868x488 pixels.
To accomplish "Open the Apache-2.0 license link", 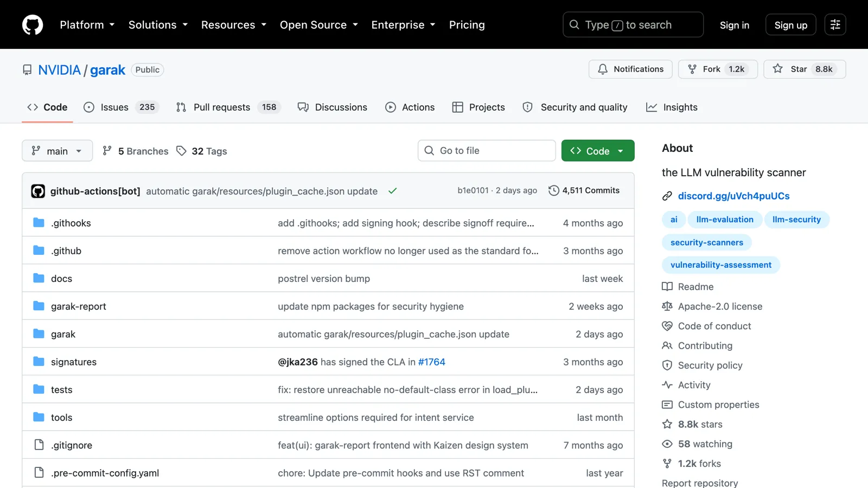I will 712,306.
